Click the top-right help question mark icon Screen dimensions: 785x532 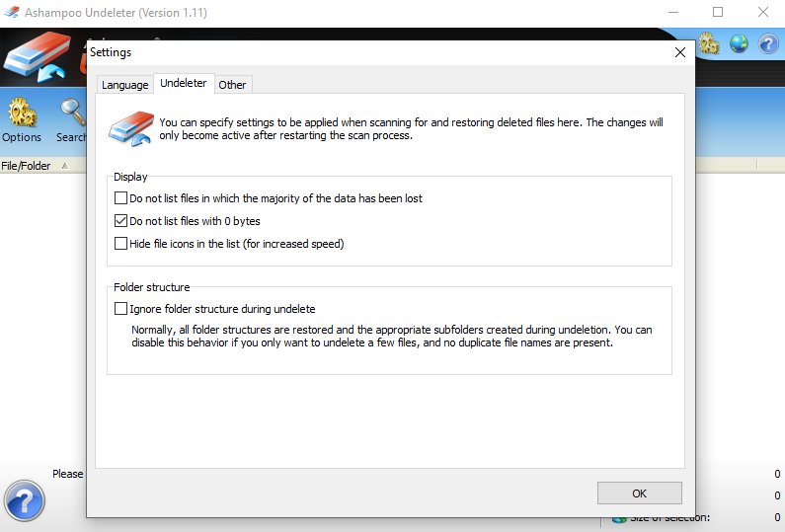pyautogui.click(x=768, y=44)
